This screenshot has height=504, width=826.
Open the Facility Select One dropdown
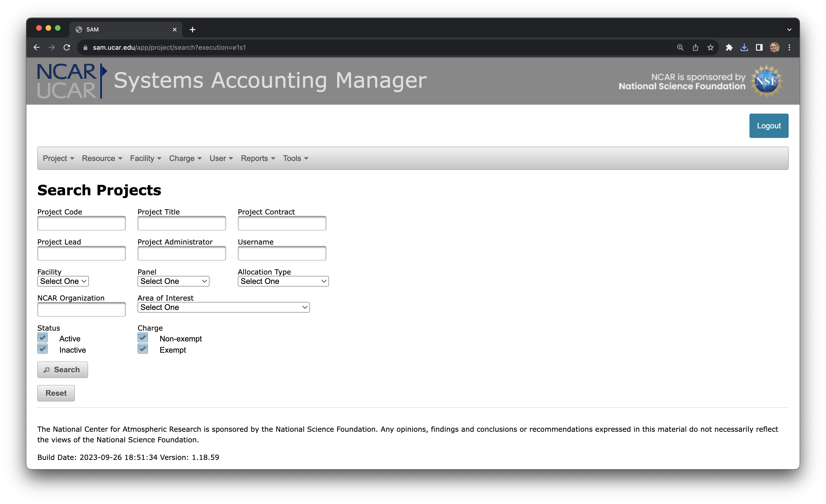[x=63, y=281]
